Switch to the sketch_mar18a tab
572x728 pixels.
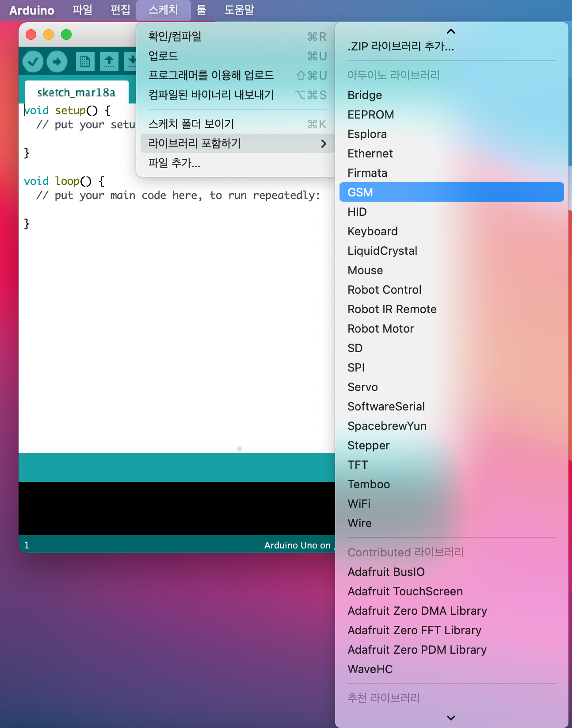coord(76,92)
